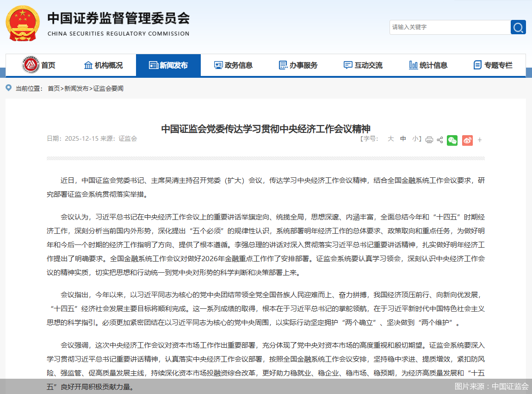Share article via the WeChat icon

[452, 140]
